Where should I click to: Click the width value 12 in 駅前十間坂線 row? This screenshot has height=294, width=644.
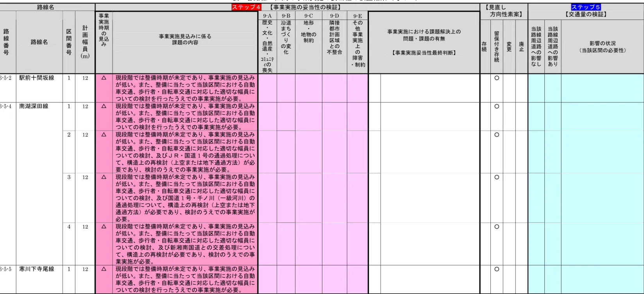point(85,78)
